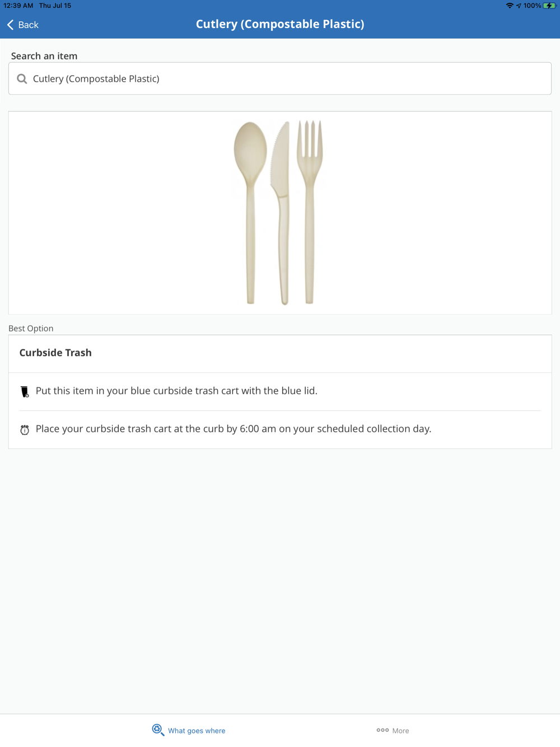Click the Wi-Fi status icon
The height and width of the screenshot is (747, 560).
pos(509,6)
